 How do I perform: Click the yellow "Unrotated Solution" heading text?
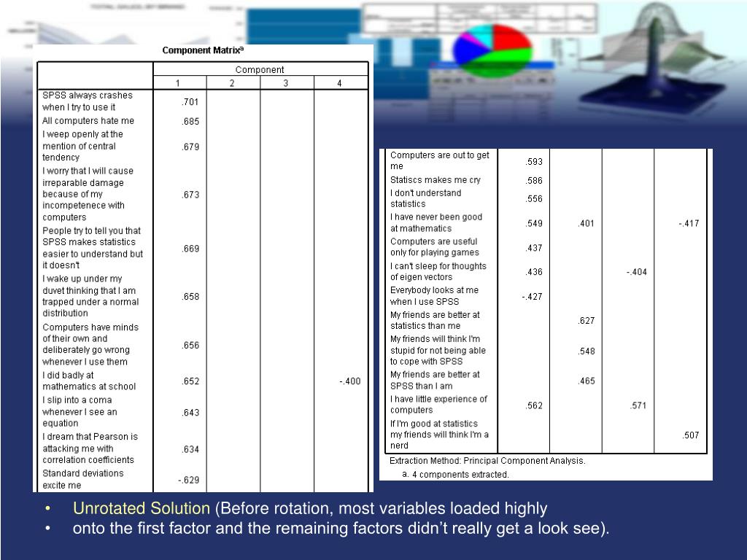point(142,508)
